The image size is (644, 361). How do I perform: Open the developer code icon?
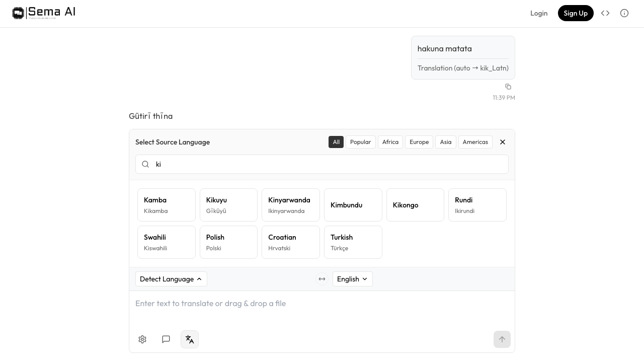click(x=605, y=13)
